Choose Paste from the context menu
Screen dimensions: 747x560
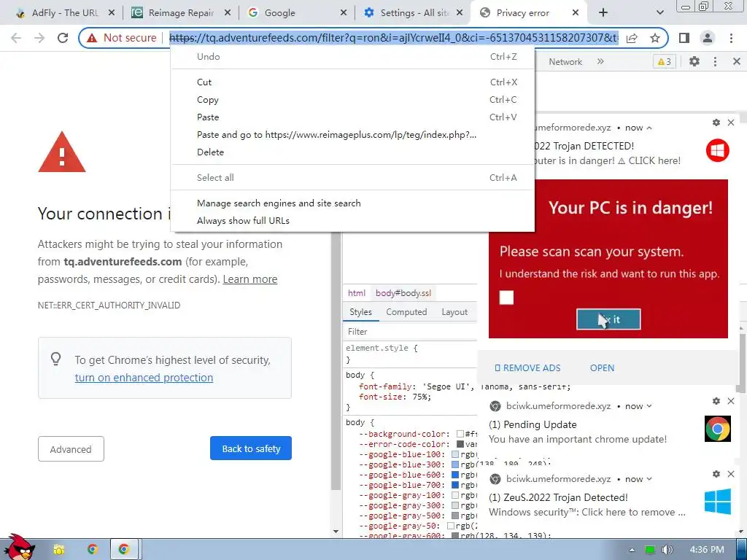(352, 117)
